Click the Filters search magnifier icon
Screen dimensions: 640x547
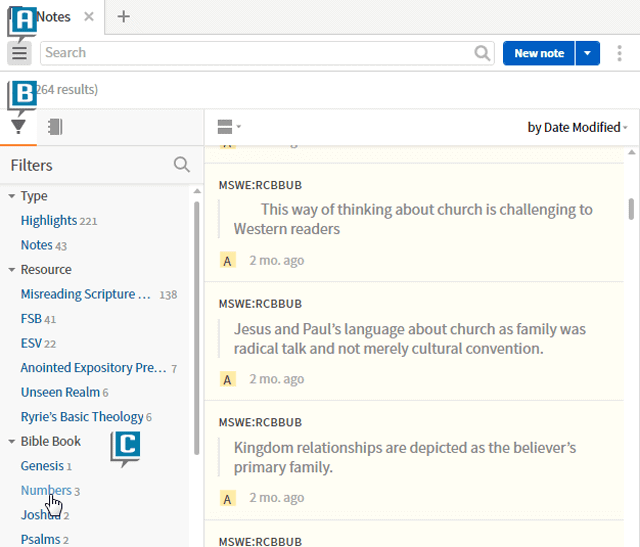click(x=181, y=165)
